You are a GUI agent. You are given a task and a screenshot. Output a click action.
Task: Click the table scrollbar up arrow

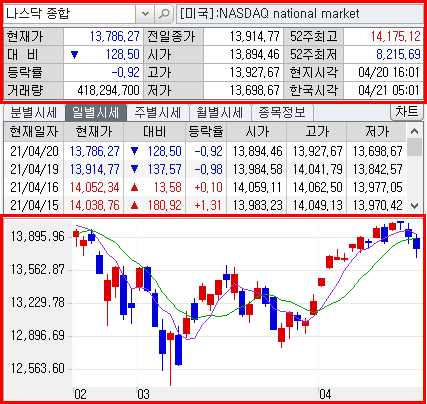pos(414,131)
